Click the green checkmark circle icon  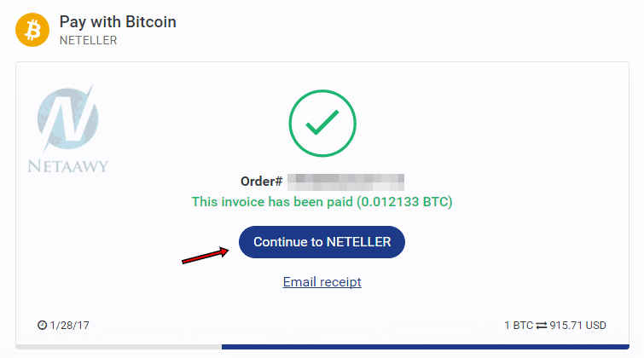[x=322, y=123]
